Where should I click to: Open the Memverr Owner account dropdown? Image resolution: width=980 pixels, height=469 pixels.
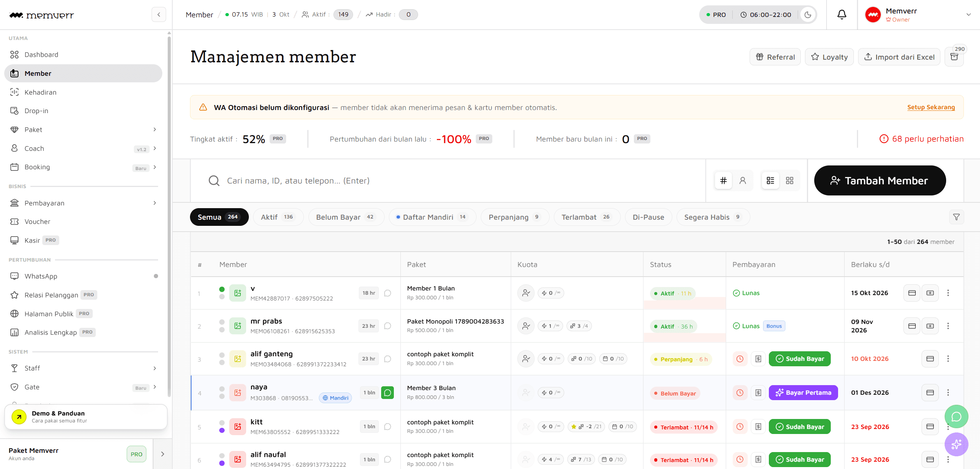tap(918, 15)
